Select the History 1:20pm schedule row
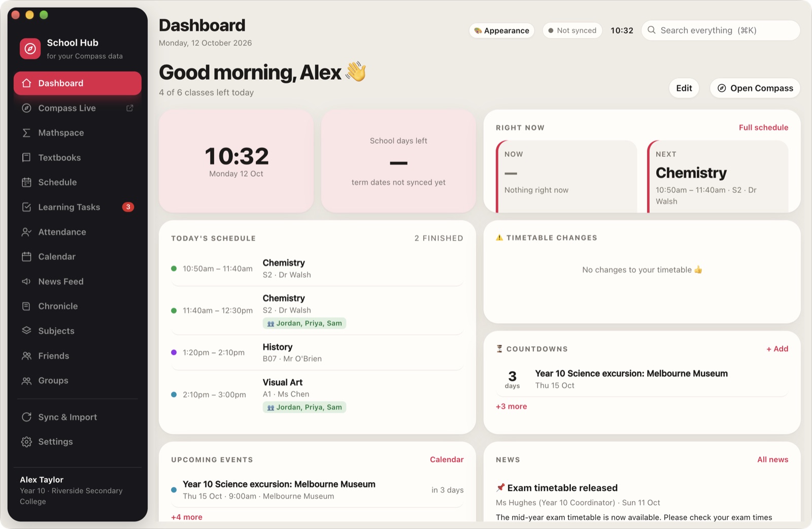This screenshot has width=812, height=529. [317, 352]
